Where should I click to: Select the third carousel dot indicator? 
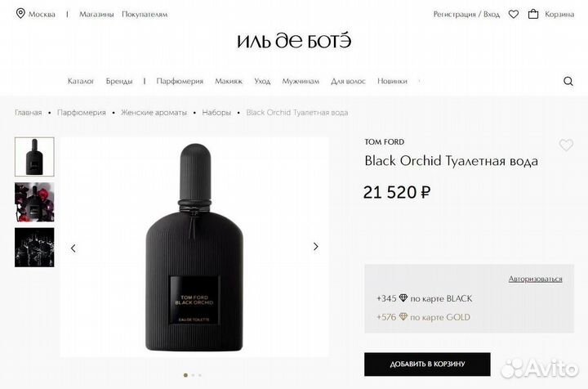tap(200, 375)
